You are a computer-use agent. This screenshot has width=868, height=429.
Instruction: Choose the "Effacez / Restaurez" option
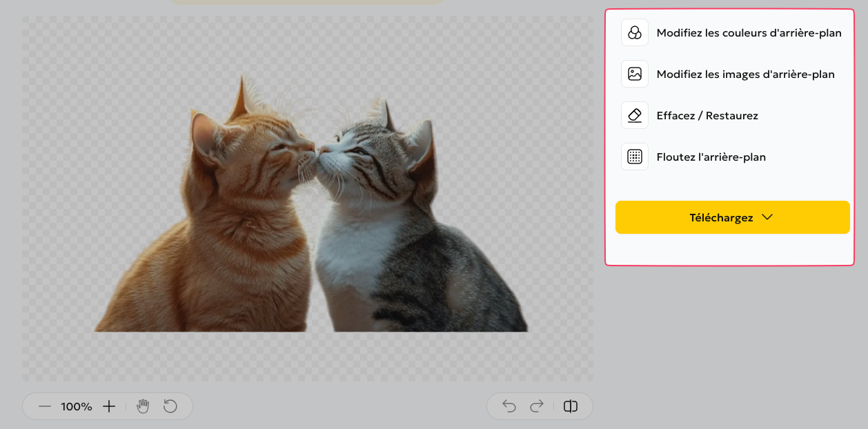pos(707,115)
